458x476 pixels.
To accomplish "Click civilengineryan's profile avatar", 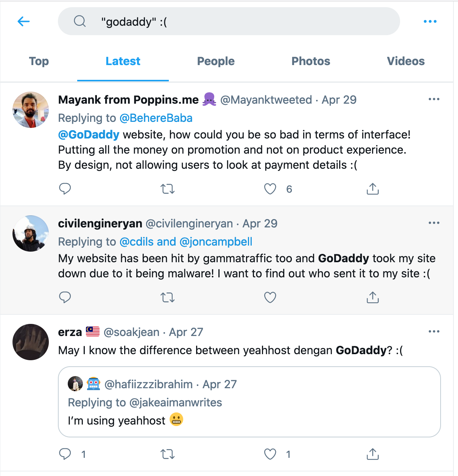I will [31, 233].
